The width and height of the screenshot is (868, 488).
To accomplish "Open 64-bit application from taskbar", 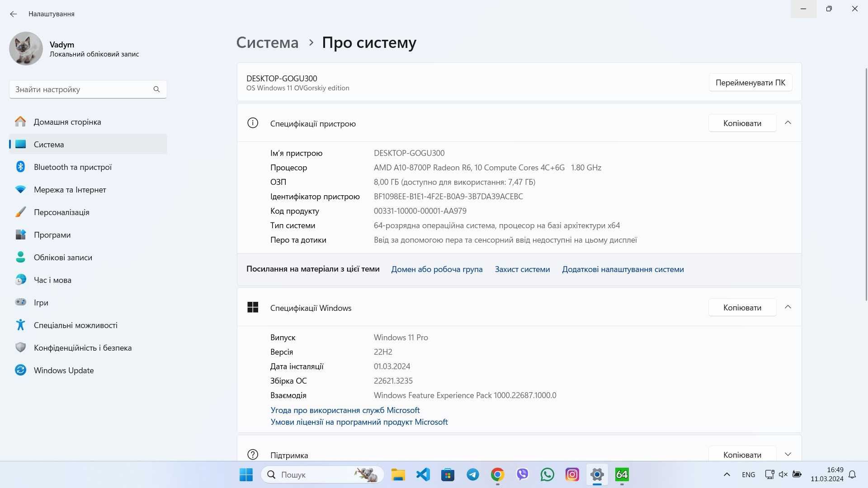I will tap(622, 474).
